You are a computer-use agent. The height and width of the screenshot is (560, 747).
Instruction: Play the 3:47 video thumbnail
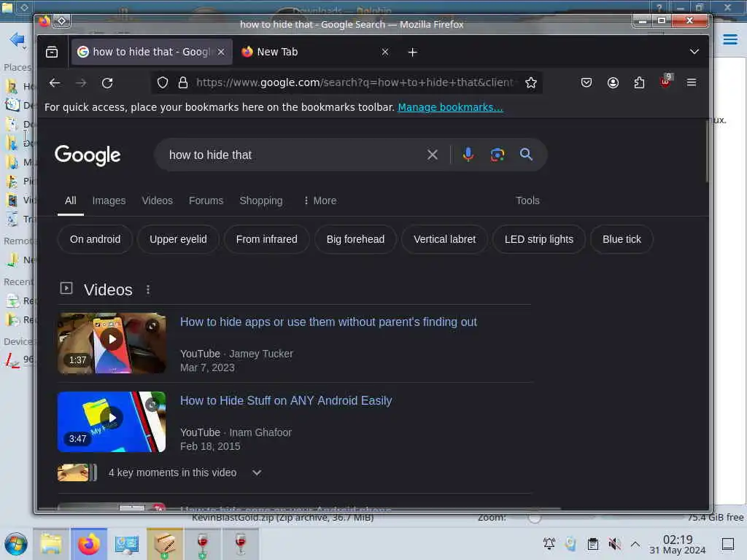click(x=112, y=421)
